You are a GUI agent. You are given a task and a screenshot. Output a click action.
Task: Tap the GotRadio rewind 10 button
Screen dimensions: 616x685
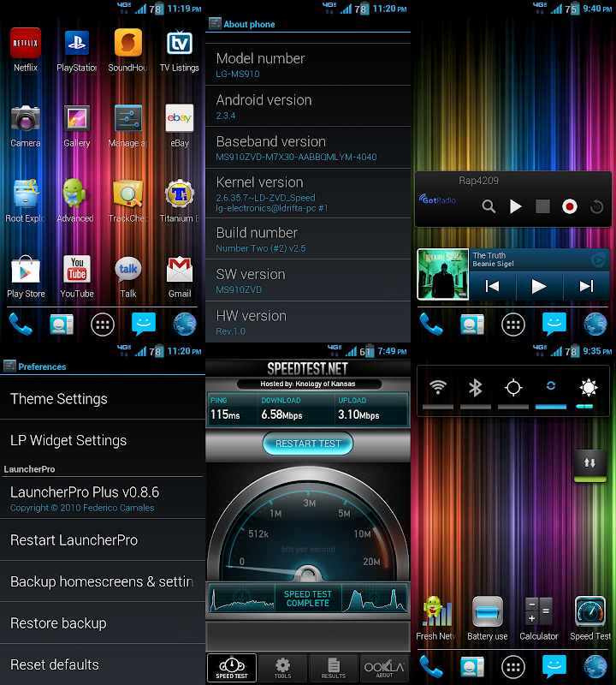pos(596,206)
